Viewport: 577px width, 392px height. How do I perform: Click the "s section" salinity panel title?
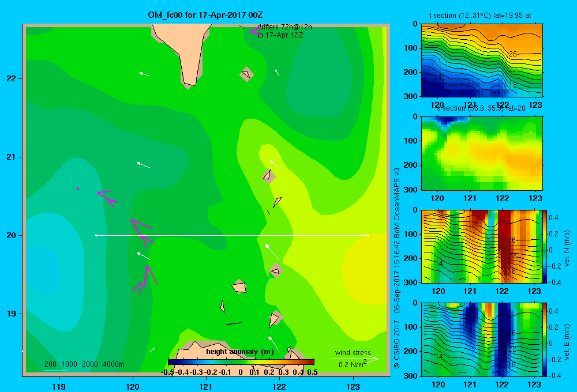[x=481, y=108]
